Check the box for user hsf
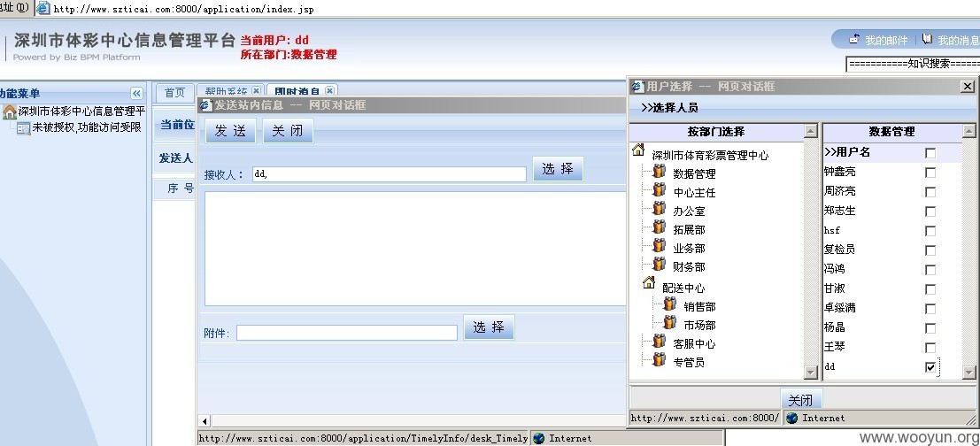The height and width of the screenshot is (446, 980). click(x=930, y=231)
